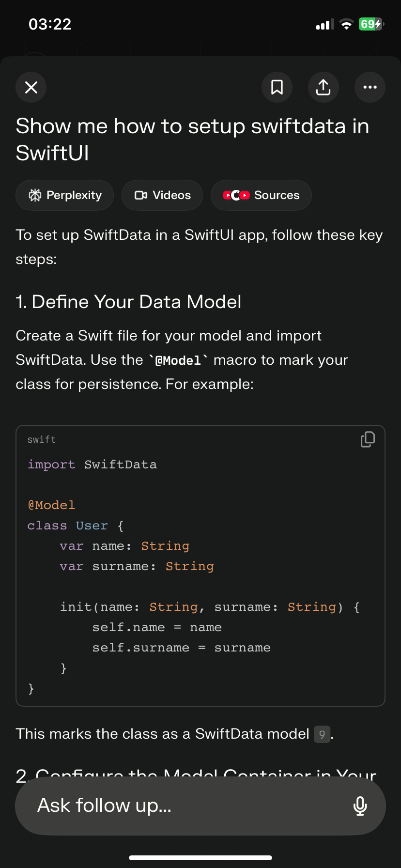Image resolution: width=401 pixels, height=868 pixels.
Task: Select the Perplexity tab
Action: click(x=65, y=195)
